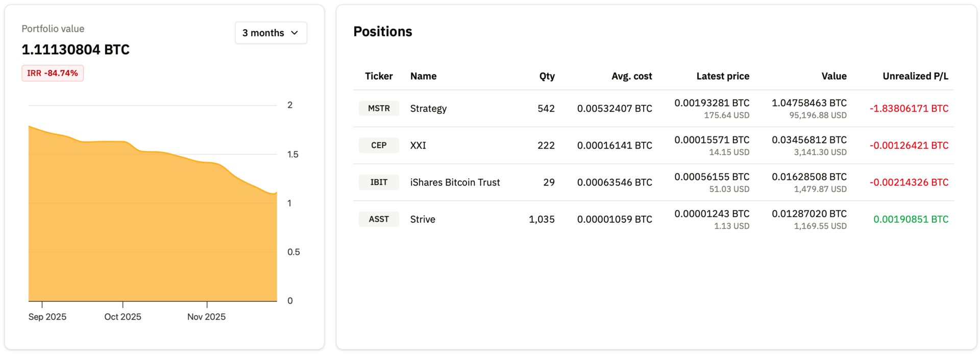Select the IBIT ticker badge
This screenshot has height=354, width=980.
(x=379, y=182)
